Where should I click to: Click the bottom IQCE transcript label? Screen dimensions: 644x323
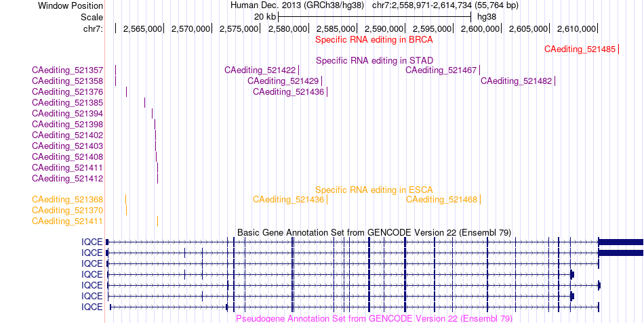pos(92,307)
